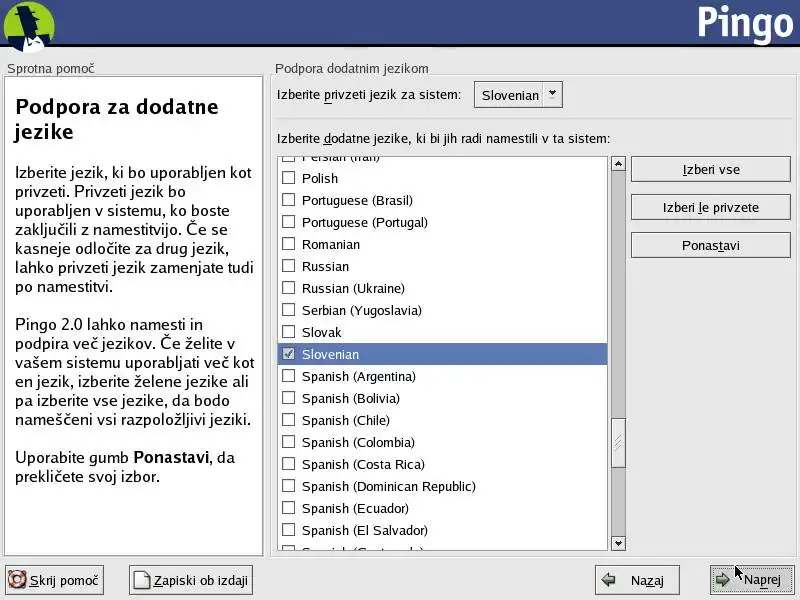This screenshot has width=800, height=600.
Task: Enable Spanish (Argentina) checkbox
Action: (288, 376)
